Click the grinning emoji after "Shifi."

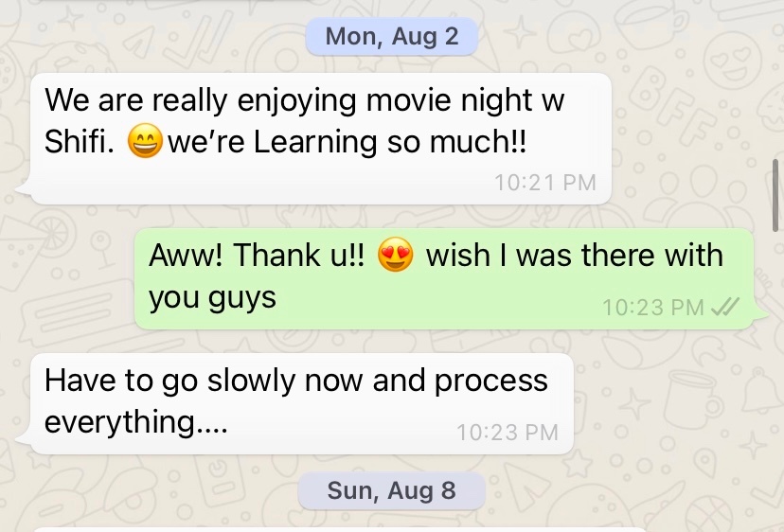point(145,141)
